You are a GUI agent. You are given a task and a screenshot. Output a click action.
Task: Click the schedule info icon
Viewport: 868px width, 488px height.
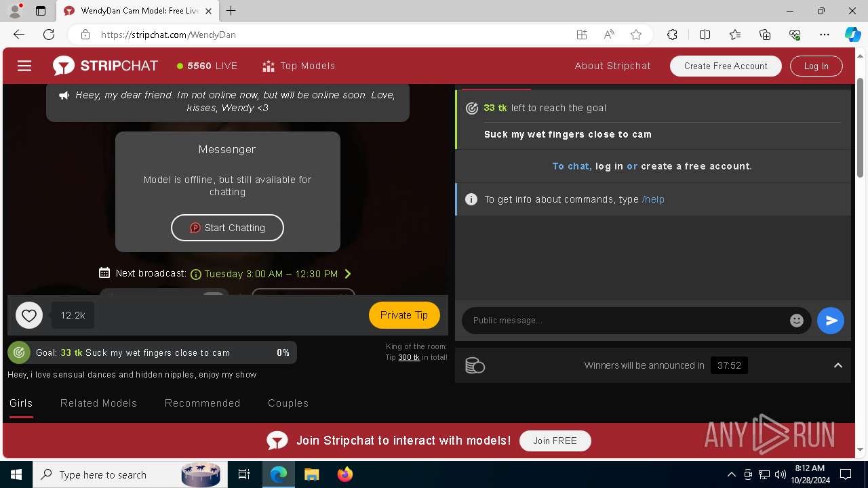(x=196, y=274)
